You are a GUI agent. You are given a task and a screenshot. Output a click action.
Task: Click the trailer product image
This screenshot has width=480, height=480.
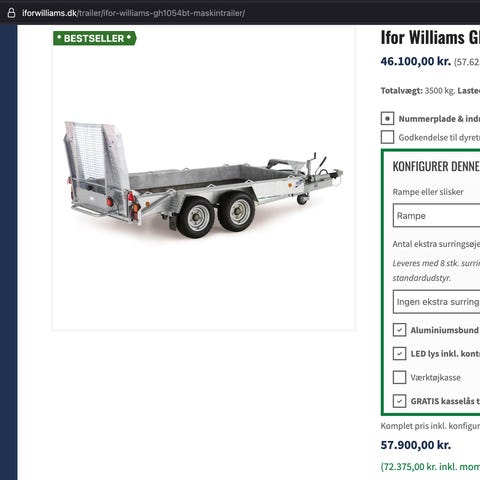(204, 180)
